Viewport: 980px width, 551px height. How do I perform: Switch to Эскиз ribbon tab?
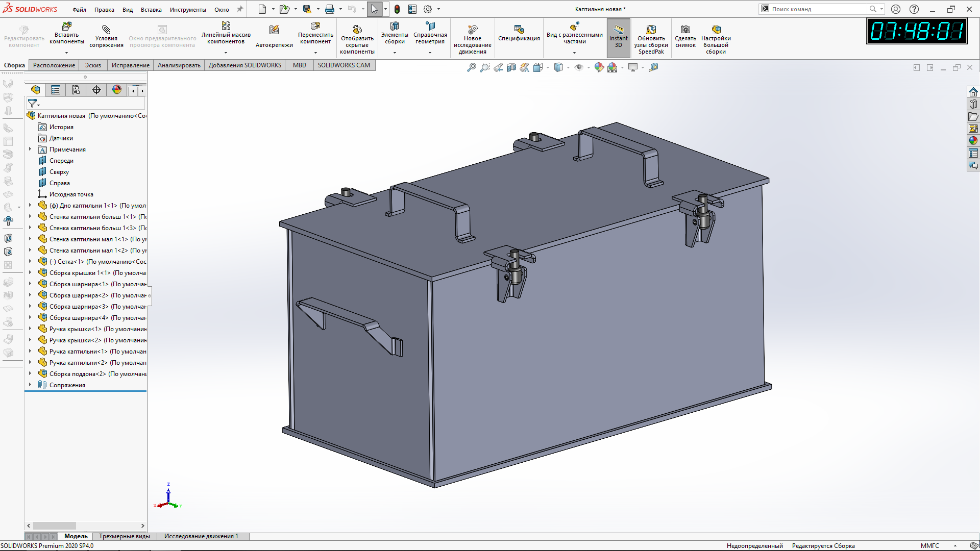(93, 65)
